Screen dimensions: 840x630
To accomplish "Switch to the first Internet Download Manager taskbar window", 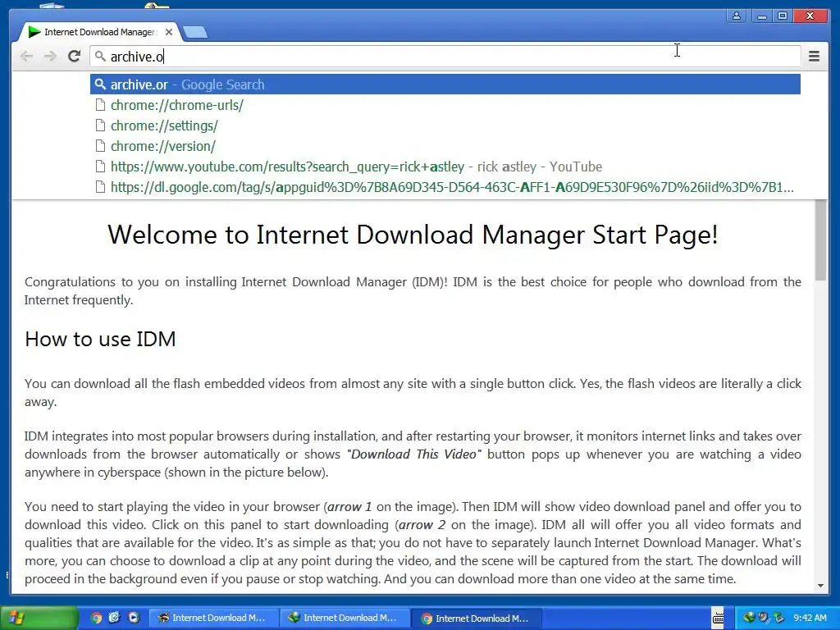I will 212,618.
